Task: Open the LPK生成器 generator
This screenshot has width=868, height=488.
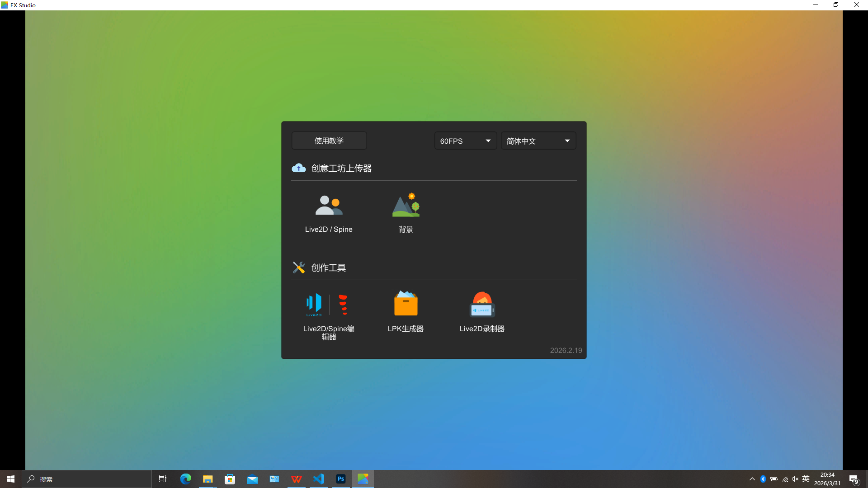Action: pyautogui.click(x=406, y=312)
